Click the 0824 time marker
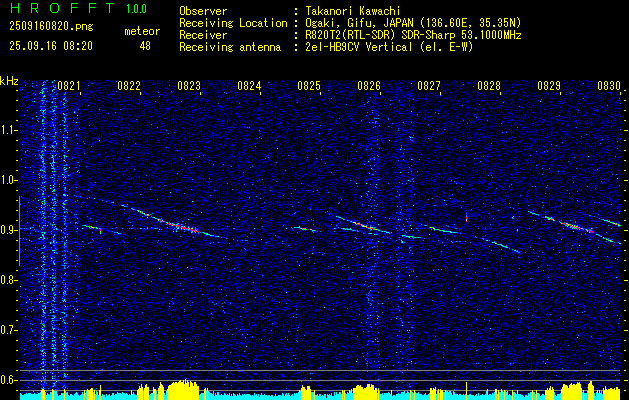The image size is (629, 400). tap(249, 86)
